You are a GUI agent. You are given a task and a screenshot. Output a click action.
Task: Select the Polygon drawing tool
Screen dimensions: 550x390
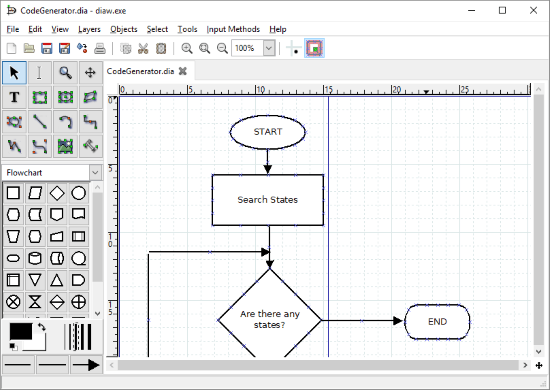pos(90,97)
